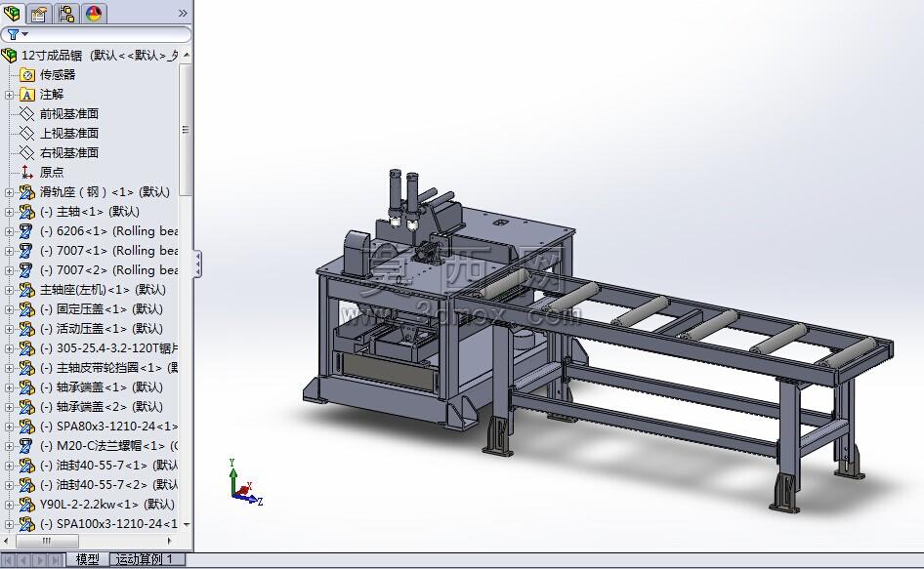Select the 主轴座(左机)<1> tree item

[x=103, y=289]
